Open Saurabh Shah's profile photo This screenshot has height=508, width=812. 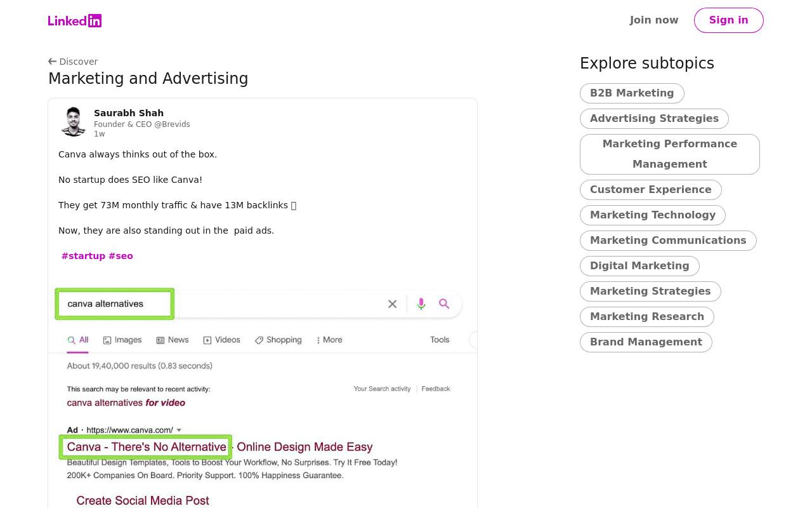[74, 122]
